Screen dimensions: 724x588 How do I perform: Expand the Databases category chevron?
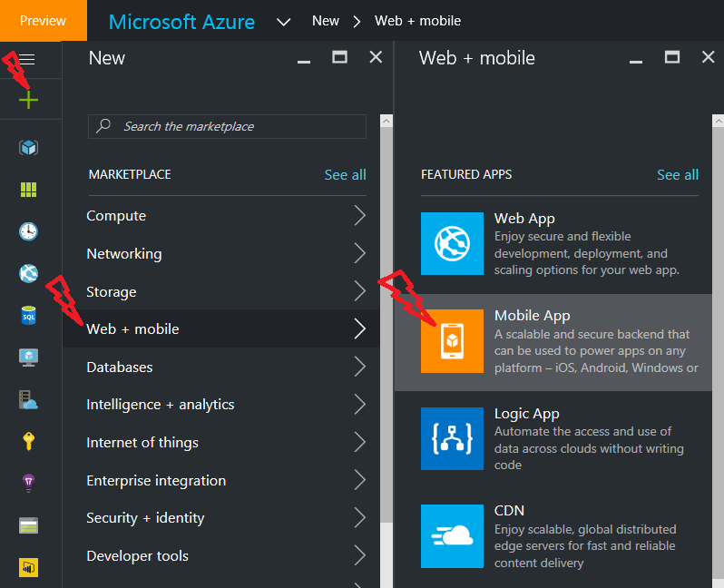[x=360, y=367]
